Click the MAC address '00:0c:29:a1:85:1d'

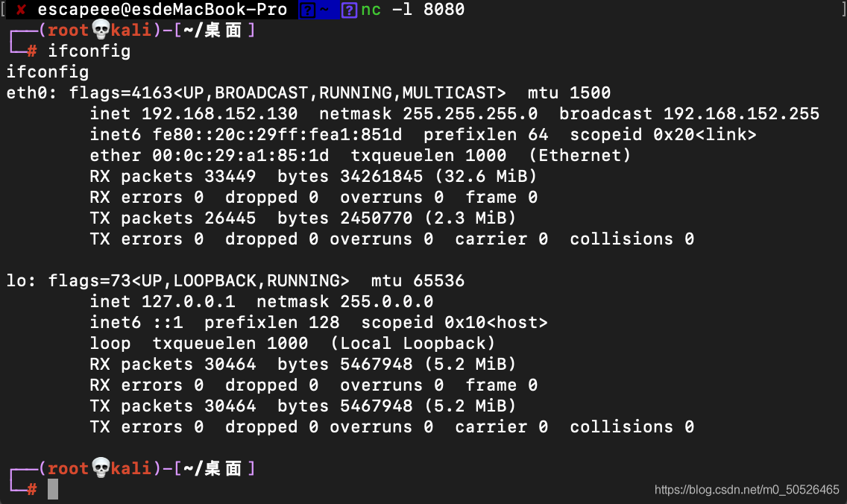coord(240,156)
